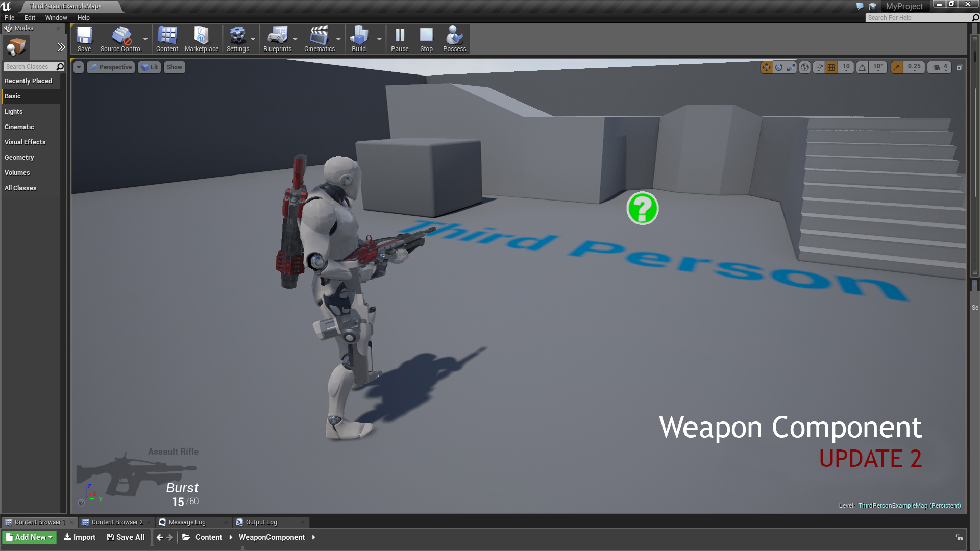Open the Perspective view dropdown
This screenshot has height=551, width=980.
(111, 67)
